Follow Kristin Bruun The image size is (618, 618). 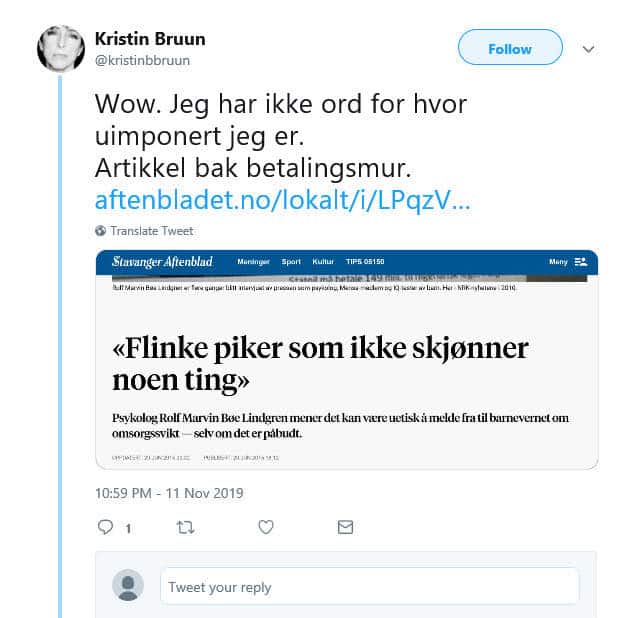click(x=510, y=47)
